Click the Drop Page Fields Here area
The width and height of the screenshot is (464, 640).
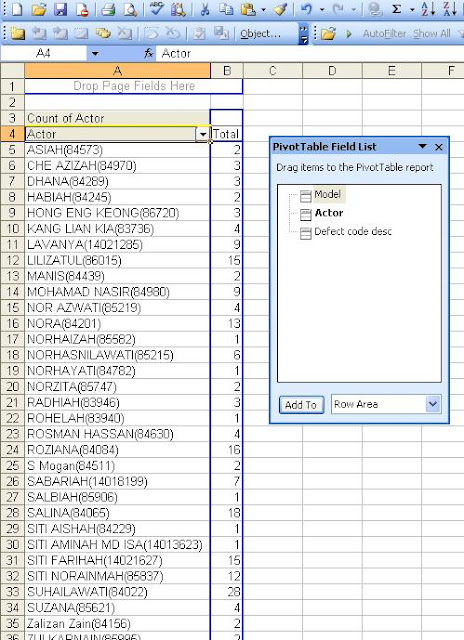click(x=134, y=86)
